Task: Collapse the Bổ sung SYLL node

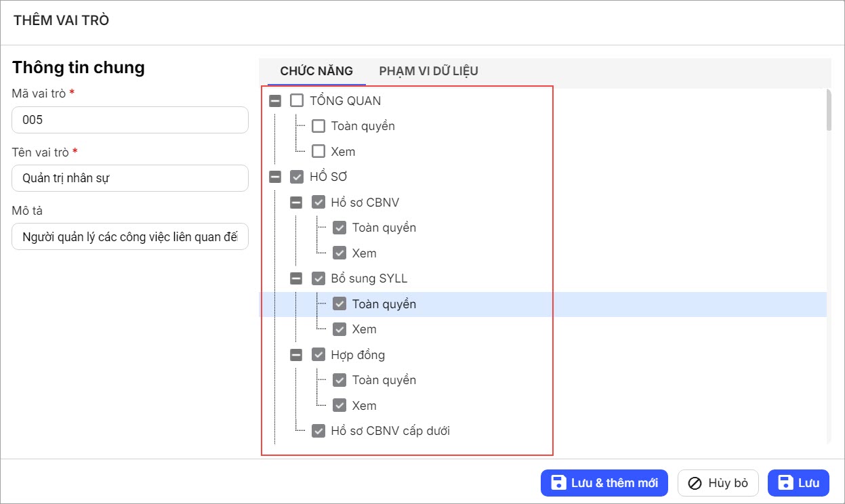Action: click(x=296, y=278)
